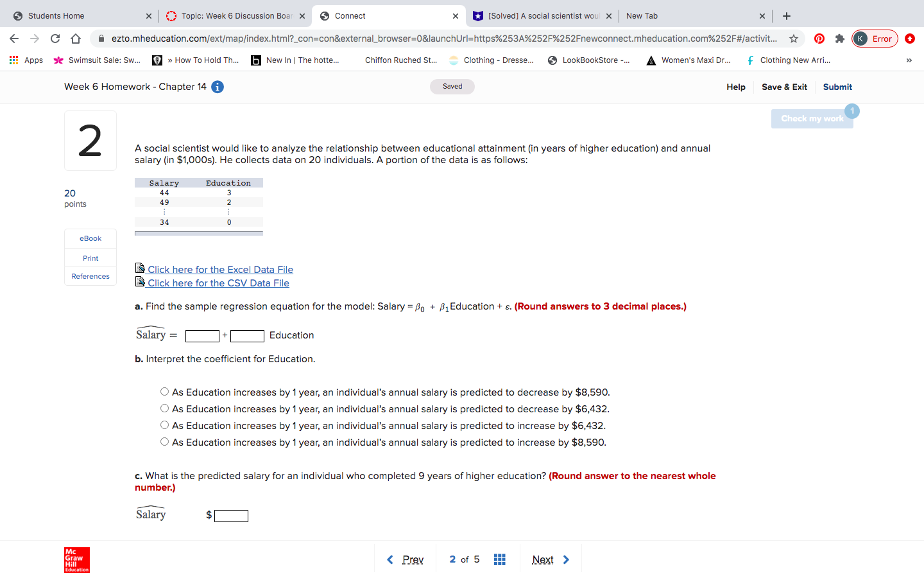Screen dimensions: 924x578
Task: Open the question grid navigator icon
Action: click(x=500, y=559)
